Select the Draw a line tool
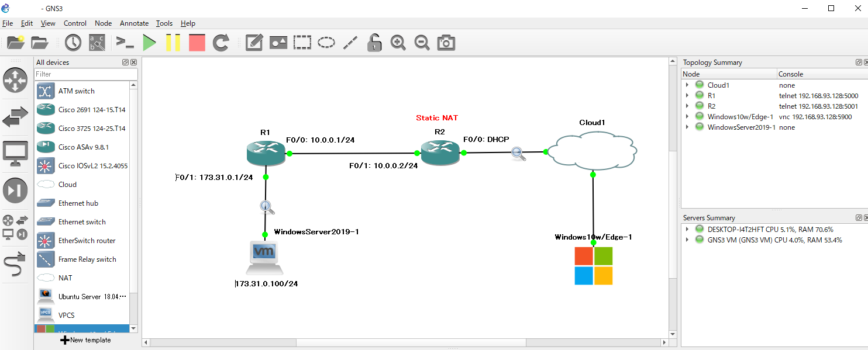 [350, 43]
